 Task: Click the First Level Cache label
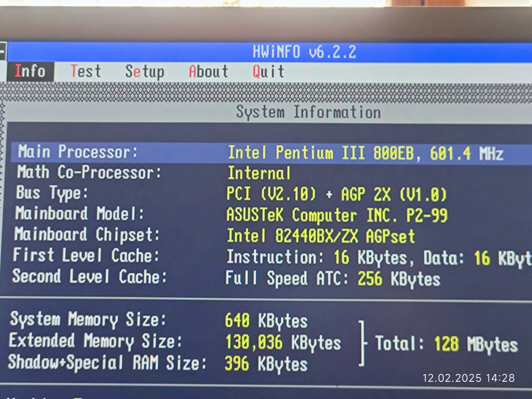pyautogui.click(x=86, y=255)
